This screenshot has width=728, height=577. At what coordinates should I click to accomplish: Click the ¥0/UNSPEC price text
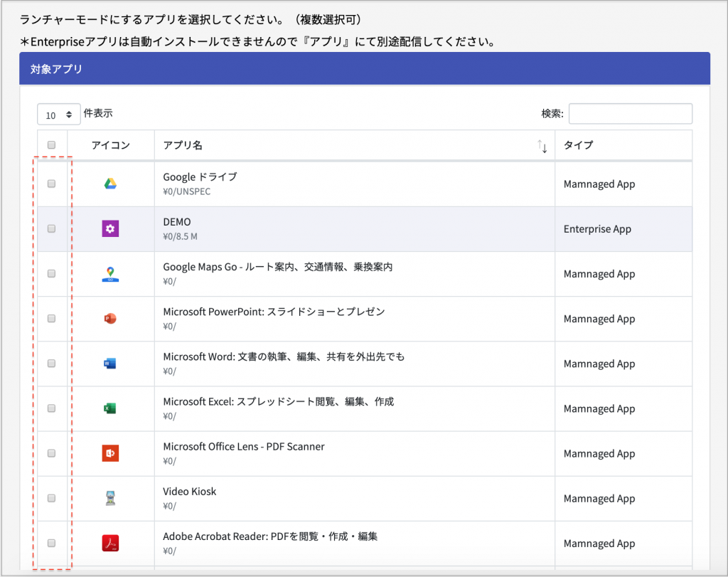187,191
